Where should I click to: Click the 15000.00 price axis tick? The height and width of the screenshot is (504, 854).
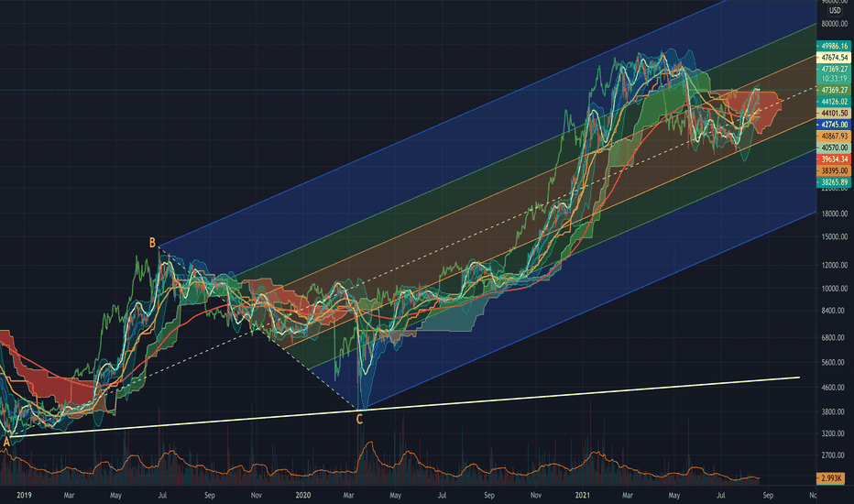coord(835,236)
